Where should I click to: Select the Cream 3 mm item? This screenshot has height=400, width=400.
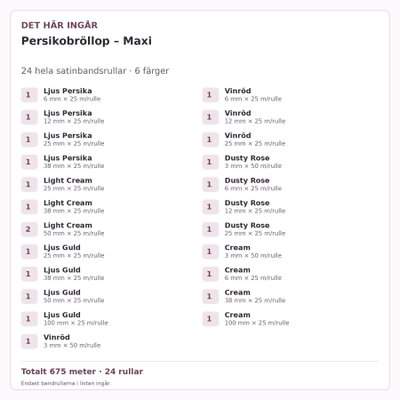tap(291, 252)
